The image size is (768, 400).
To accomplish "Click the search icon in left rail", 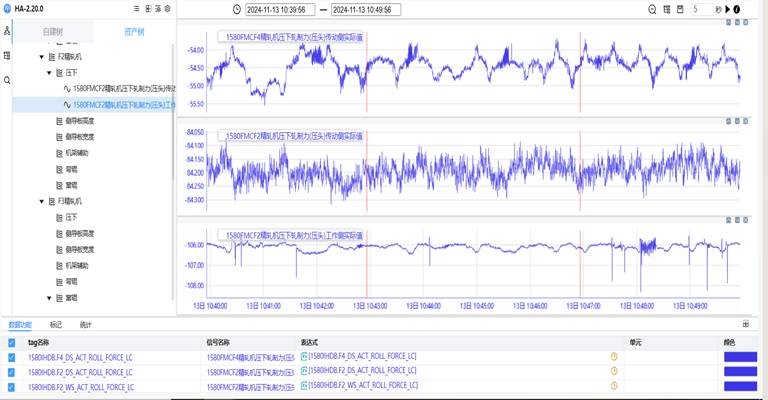I will 7,79.
